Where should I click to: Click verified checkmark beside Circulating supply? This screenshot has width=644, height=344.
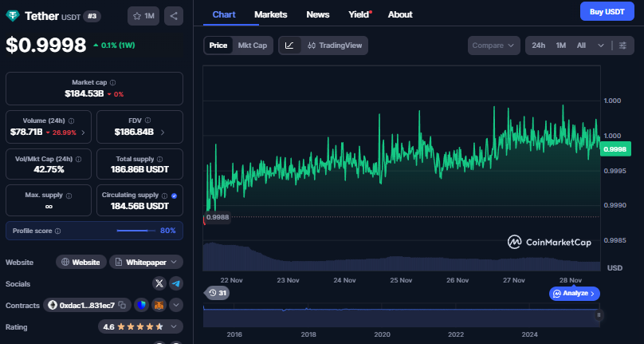[x=174, y=196]
